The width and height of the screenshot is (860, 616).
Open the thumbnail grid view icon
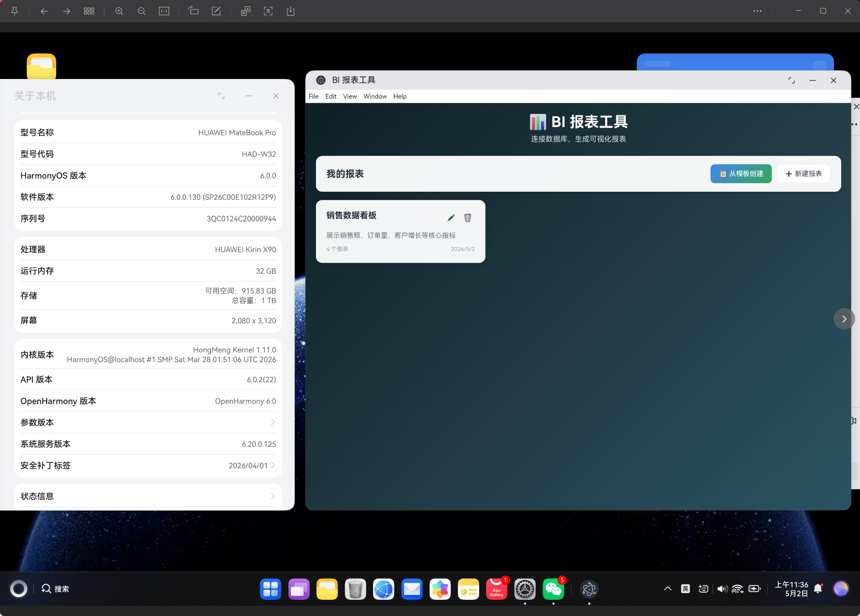(89, 11)
